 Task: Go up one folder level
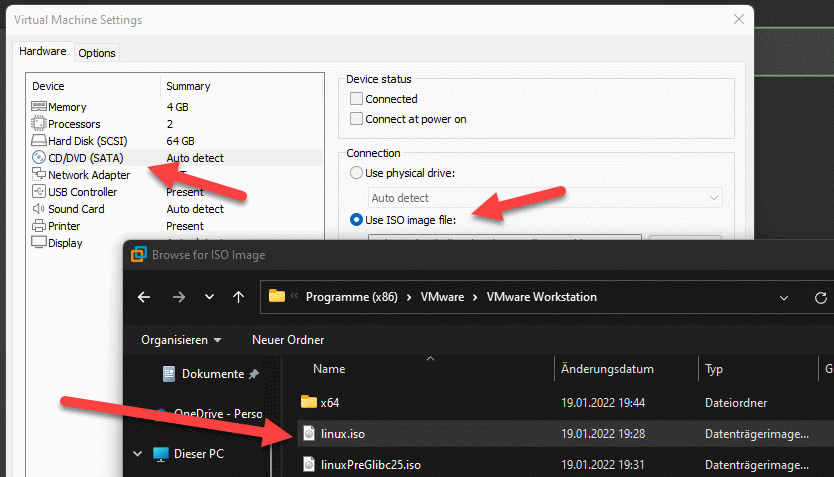pyautogui.click(x=238, y=297)
